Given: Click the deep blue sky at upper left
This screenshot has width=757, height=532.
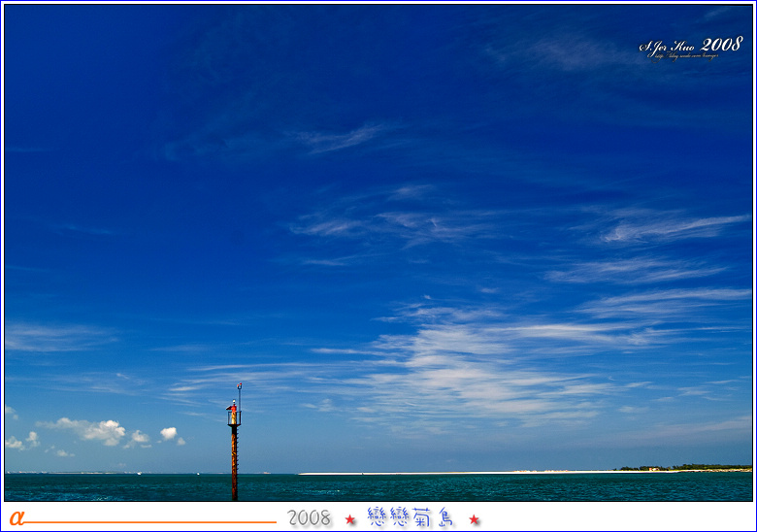Looking at the screenshot, I should [97, 97].
